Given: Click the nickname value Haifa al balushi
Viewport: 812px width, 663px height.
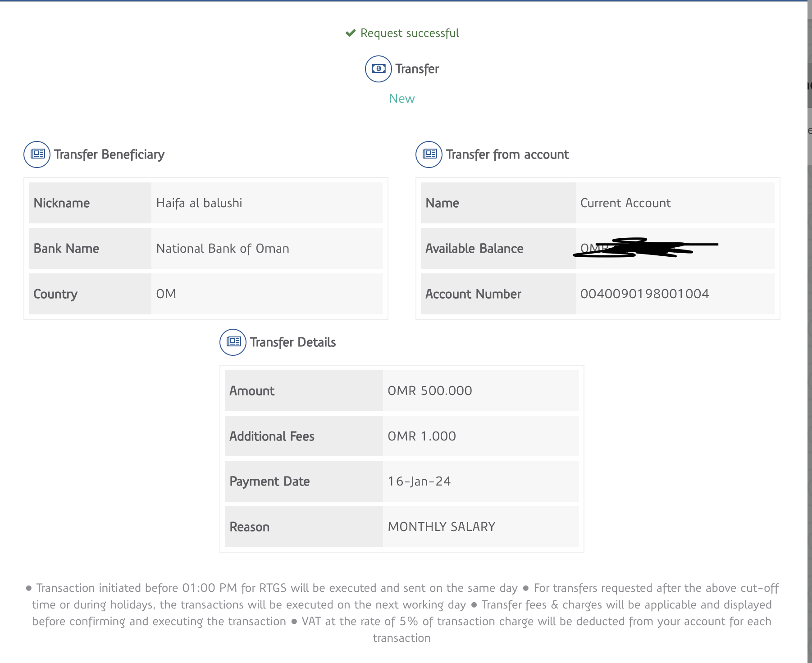Looking at the screenshot, I should pyautogui.click(x=199, y=203).
